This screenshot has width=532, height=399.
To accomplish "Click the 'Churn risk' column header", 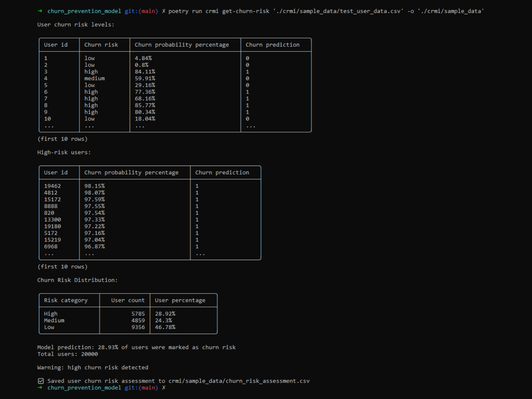I will [101, 45].
